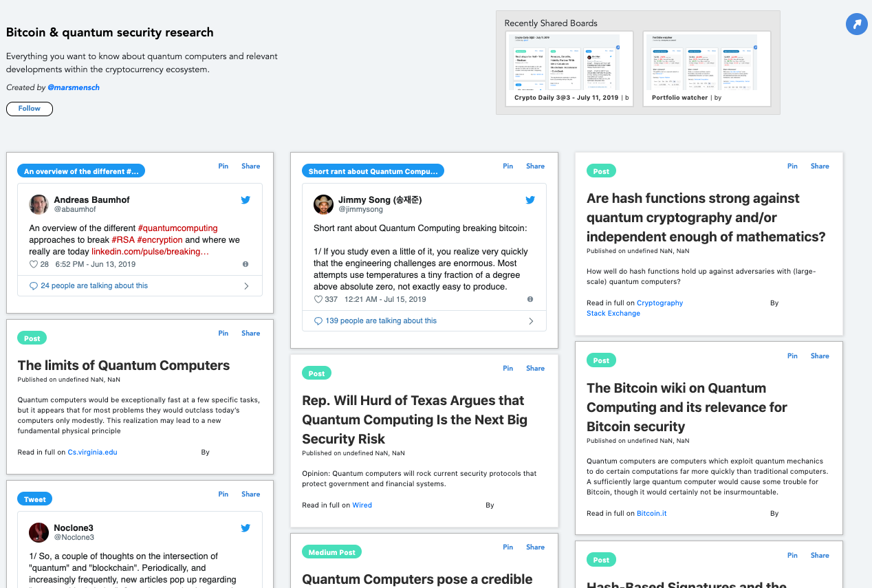The height and width of the screenshot is (588, 872).
Task: Expand the 139 people talking chevron
Action: click(531, 321)
